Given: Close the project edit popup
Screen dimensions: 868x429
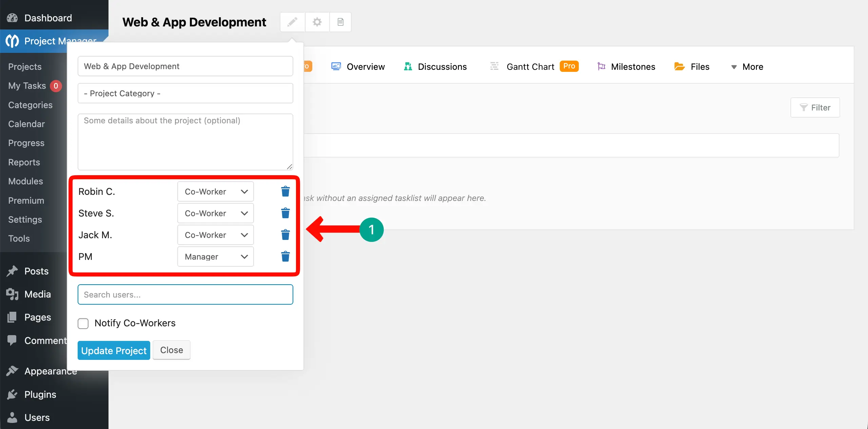Looking at the screenshot, I should click(x=171, y=350).
